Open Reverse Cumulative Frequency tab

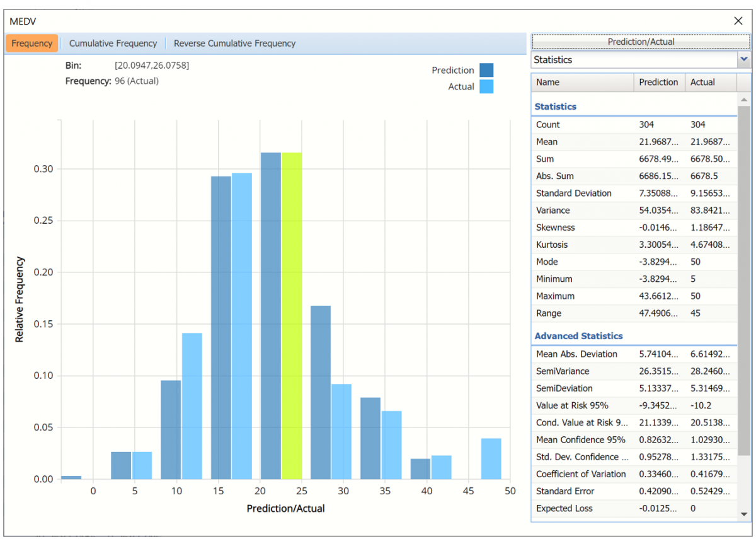click(234, 43)
